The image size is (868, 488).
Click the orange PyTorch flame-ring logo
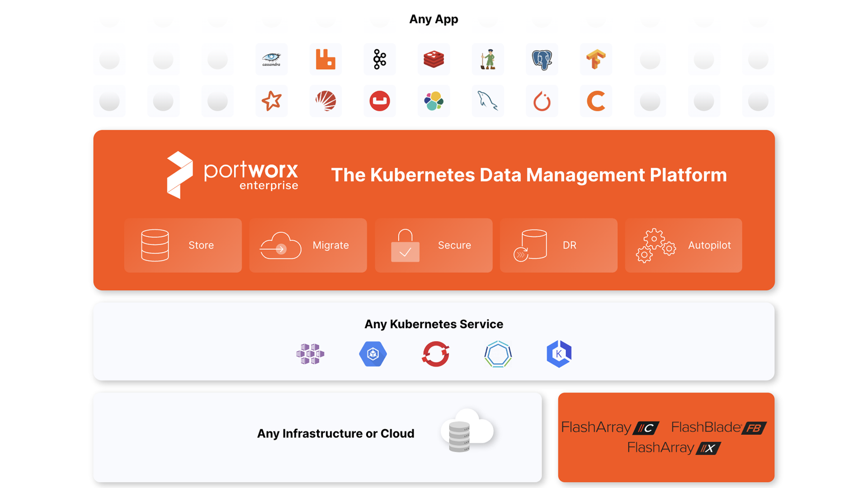coord(542,101)
